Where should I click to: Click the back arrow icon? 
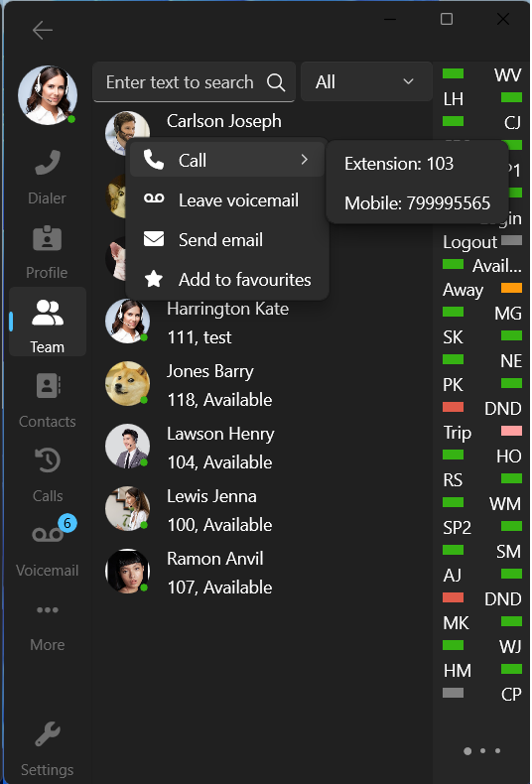pos(43,31)
